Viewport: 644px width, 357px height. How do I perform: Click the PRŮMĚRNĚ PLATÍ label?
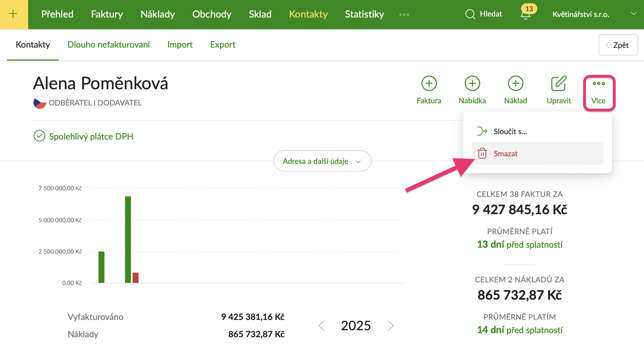click(x=520, y=232)
